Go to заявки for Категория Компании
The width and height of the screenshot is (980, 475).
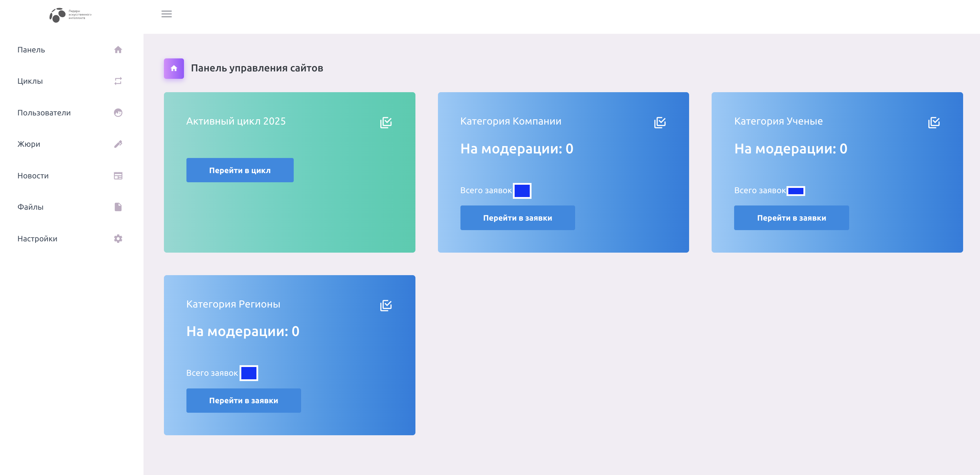(517, 218)
